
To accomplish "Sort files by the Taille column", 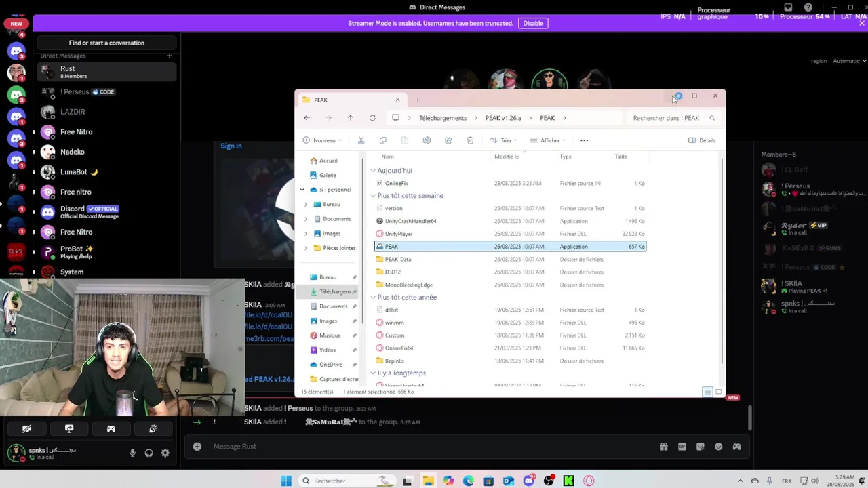I will click(620, 157).
